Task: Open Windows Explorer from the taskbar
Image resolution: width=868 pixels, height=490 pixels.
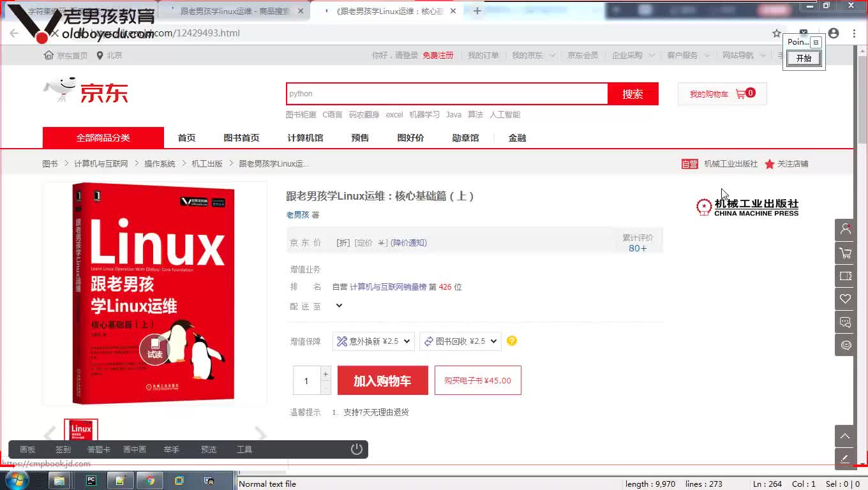Action: (59, 480)
